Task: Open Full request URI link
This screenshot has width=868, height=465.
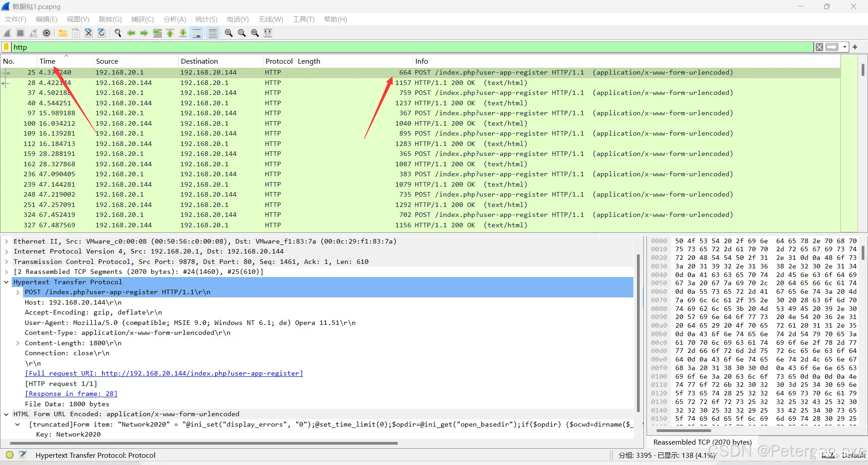Action: pyautogui.click(x=164, y=373)
